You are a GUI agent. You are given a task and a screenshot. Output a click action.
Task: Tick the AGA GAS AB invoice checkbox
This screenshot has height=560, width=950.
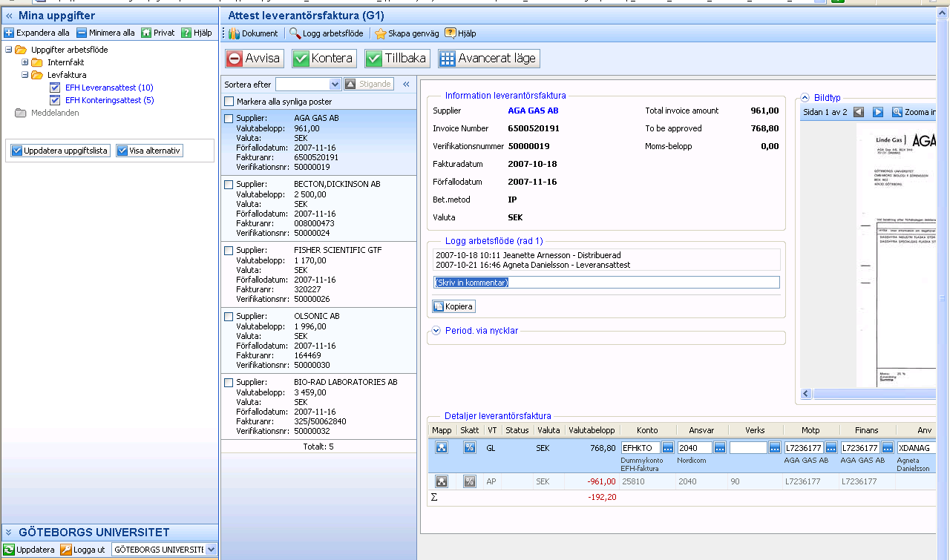pyautogui.click(x=229, y=119)
